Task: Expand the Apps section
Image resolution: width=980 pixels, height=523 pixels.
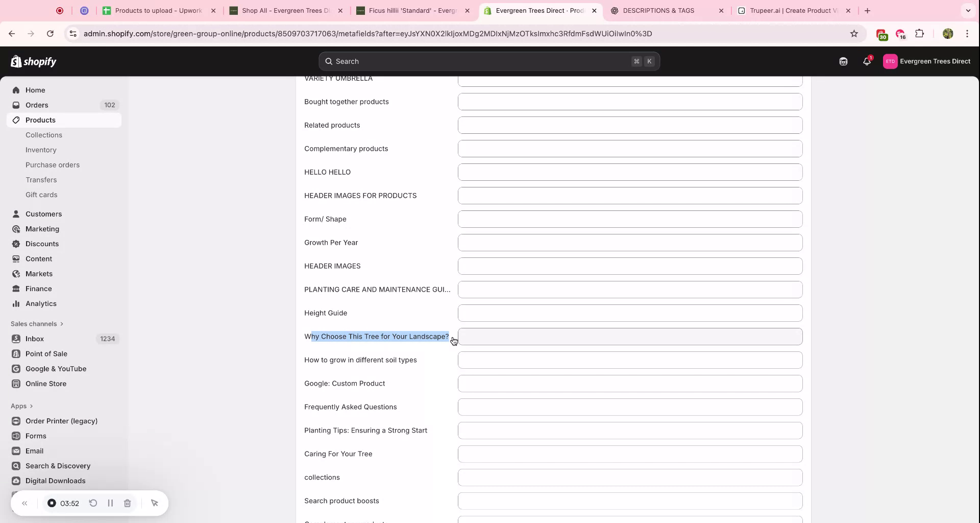Action: [x=22, y=406]
